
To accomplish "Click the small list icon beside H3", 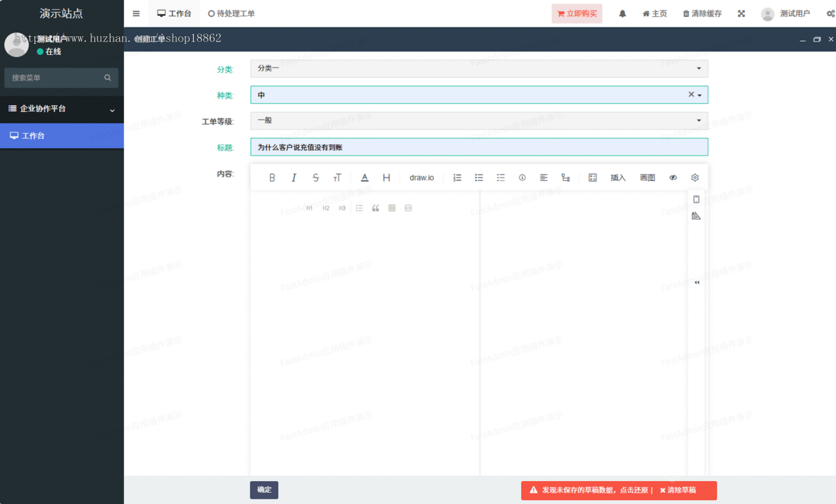I will click(359, 208).
